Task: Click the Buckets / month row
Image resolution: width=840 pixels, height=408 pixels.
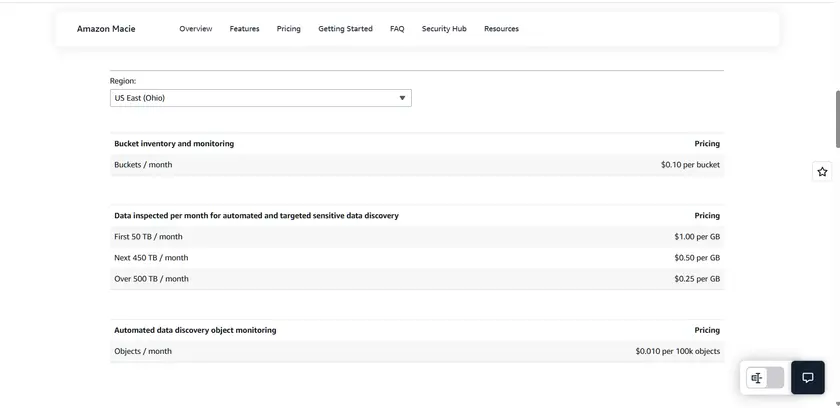Action: pos(416,165)
